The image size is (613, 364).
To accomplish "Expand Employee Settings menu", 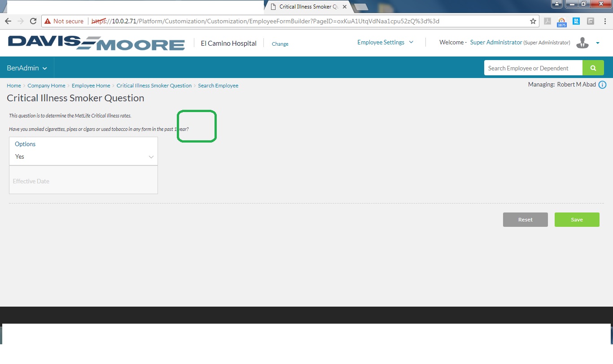I will 385,43.
